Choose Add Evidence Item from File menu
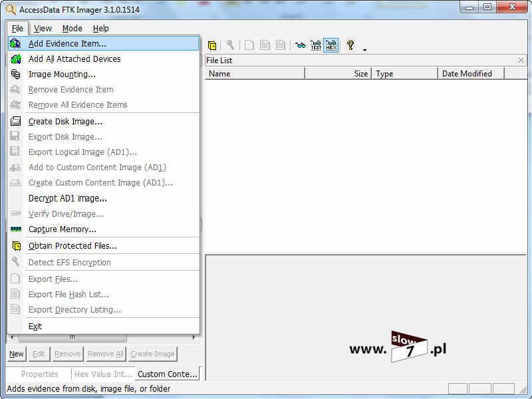532x399 pixels. pyautogui.click(x=104, y=43)
